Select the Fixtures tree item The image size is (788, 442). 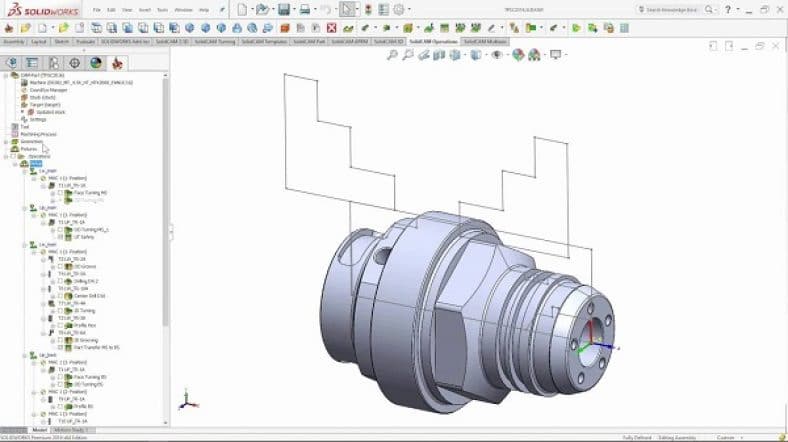(29, 149)
